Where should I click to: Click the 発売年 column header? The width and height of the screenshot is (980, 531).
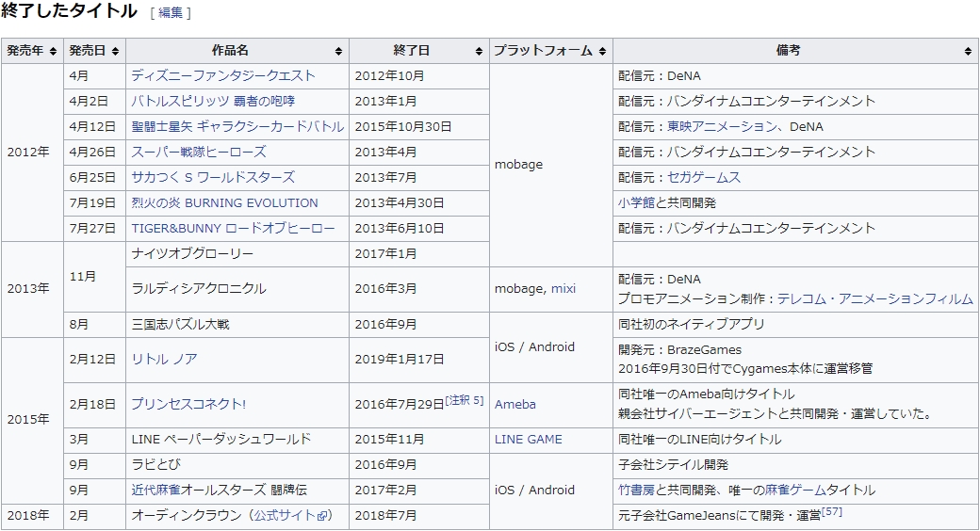(x=32, y=51)
